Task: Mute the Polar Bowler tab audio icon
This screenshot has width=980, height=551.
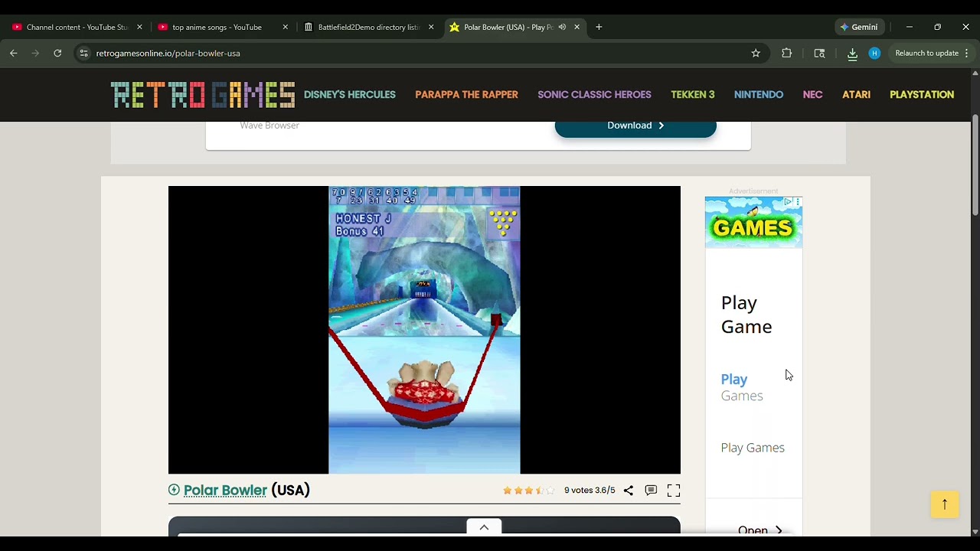Action: tap(562, 27)
